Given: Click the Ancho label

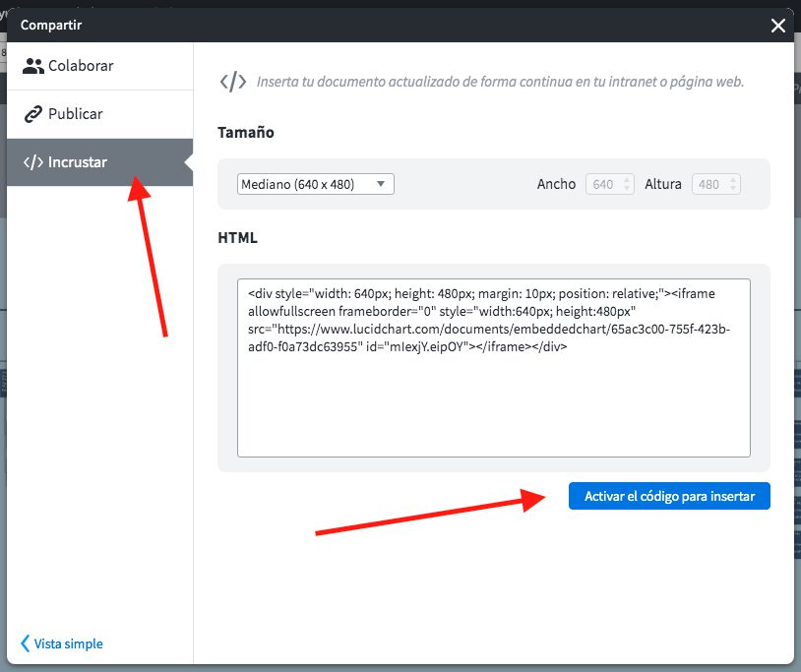Looking at the screenshot, I should [556, 184].
